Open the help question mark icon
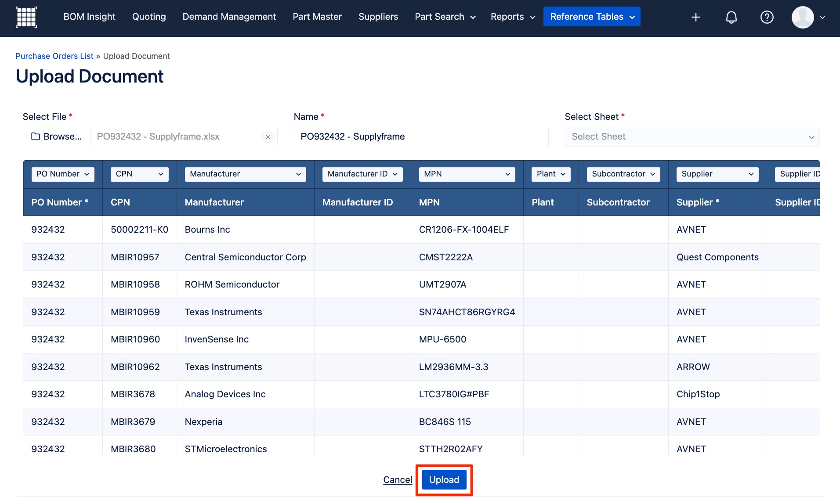The width and height of the screenshot is (840, 504). pos(767,17)
